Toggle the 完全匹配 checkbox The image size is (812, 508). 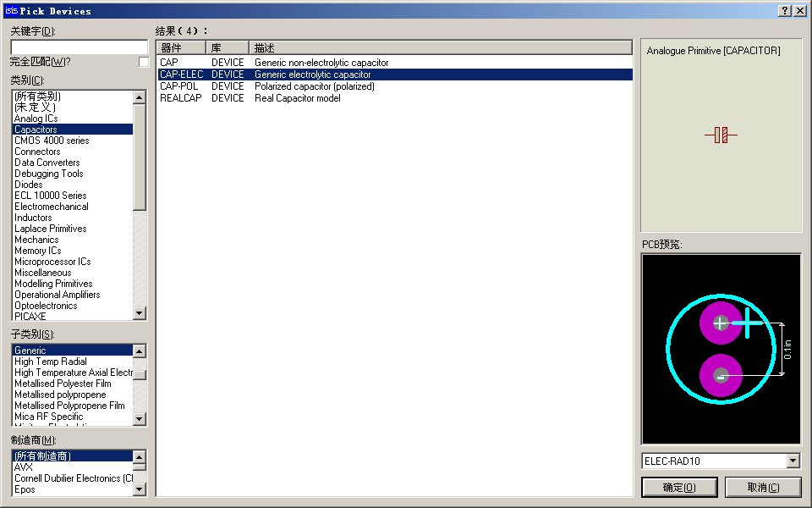(144, 62)
